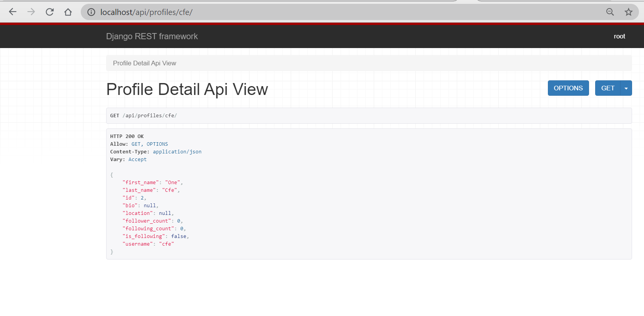Select the request line GET /api/profiles/cfe/

pyautogui.click(x=143, y=115)
